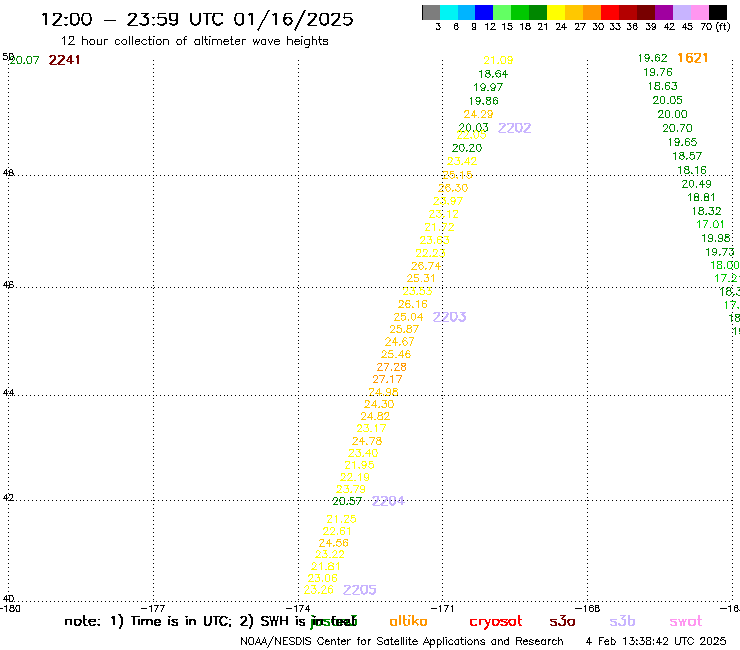The width and height of the screenshot is (740, 650).
Task: Select the '4 Feb 13:38:42 UTC 2025' timestamp
Action: 656,641
